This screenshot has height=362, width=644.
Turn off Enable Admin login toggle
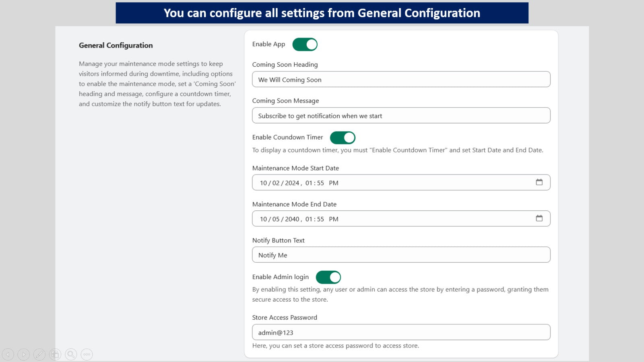coord(328,277)
